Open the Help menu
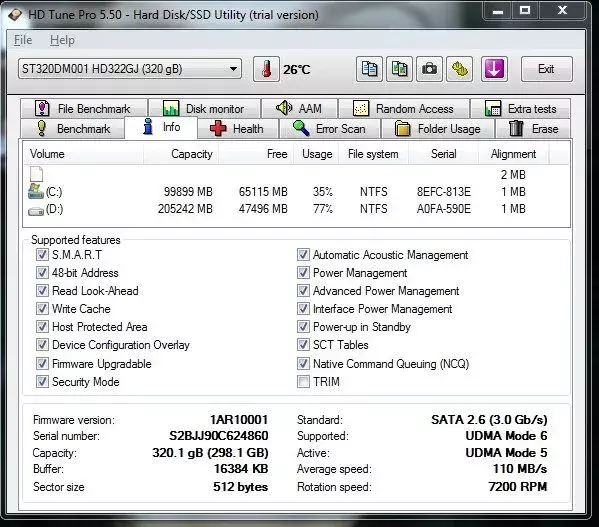 click(62, 40)
